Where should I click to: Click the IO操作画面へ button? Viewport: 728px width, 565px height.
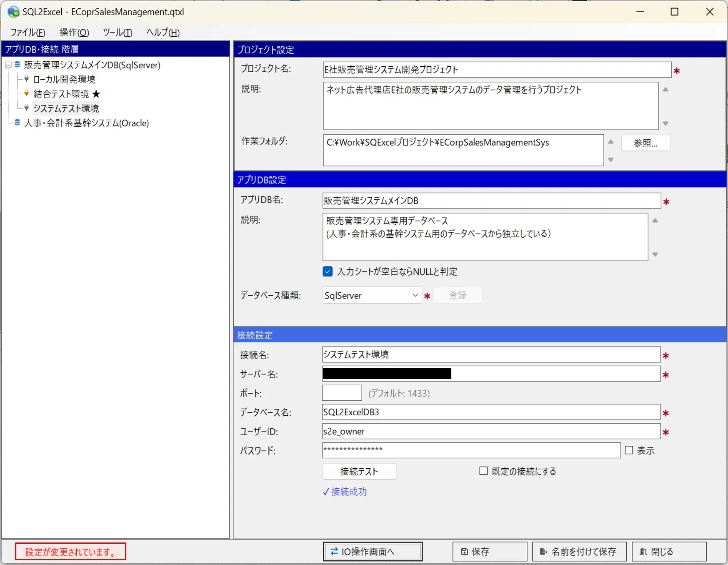point(373,552)
